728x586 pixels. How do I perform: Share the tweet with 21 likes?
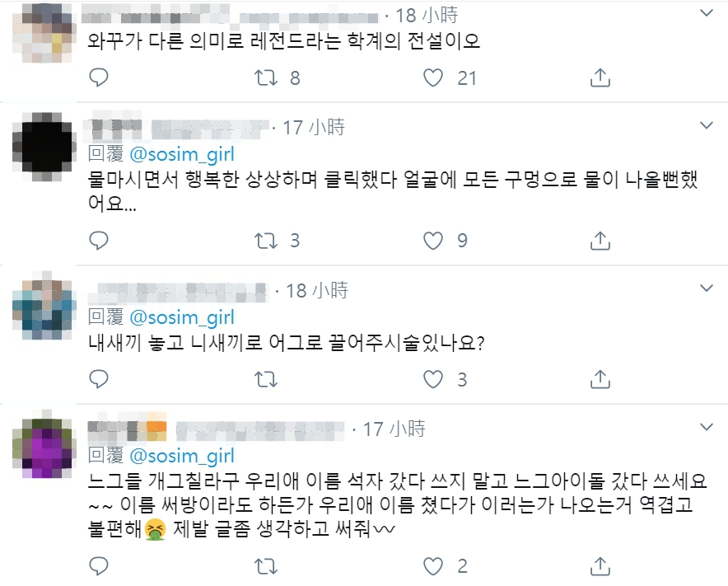pyautogui.click(x=601, y=77)
